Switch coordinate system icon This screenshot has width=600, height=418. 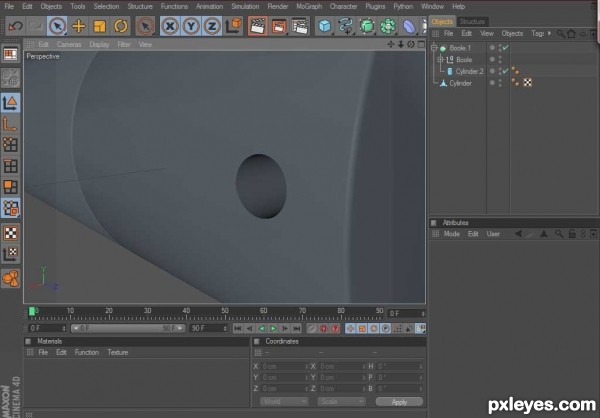pyautogui.click(x=233, y=26)
